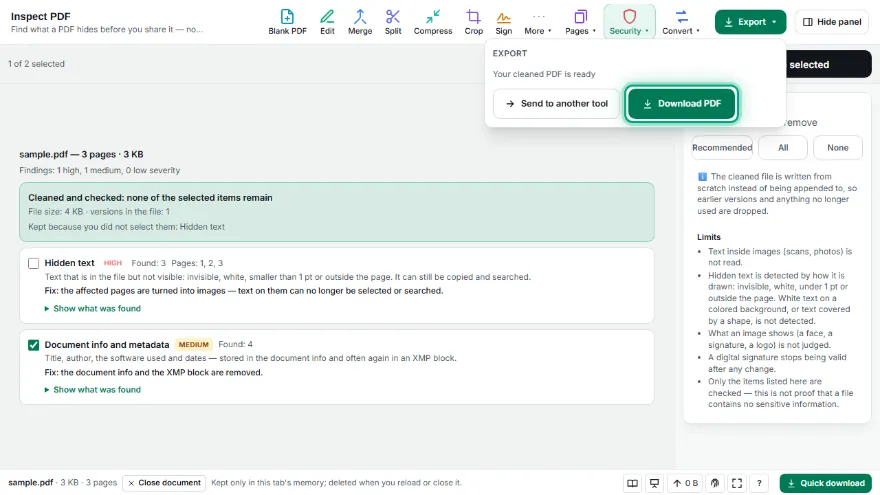Choose the None selection preset
The image size is (880, 495).
[x=837, y=148]
